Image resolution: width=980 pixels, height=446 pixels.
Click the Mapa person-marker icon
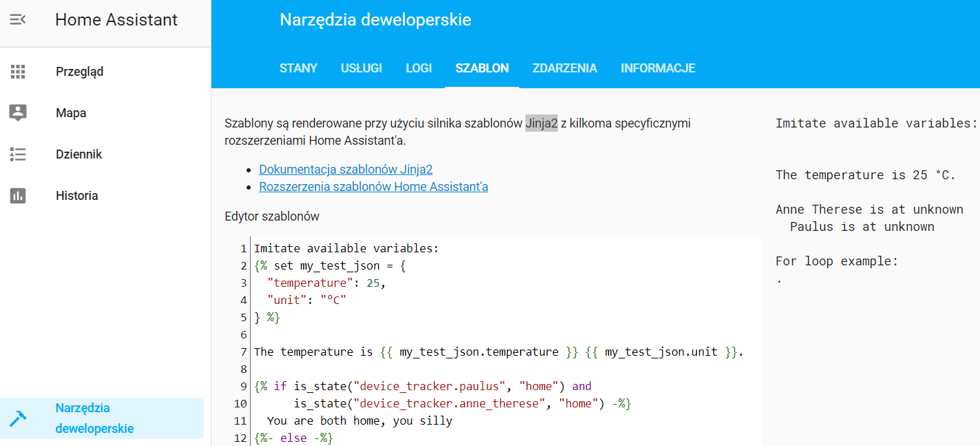click(18, 113)
